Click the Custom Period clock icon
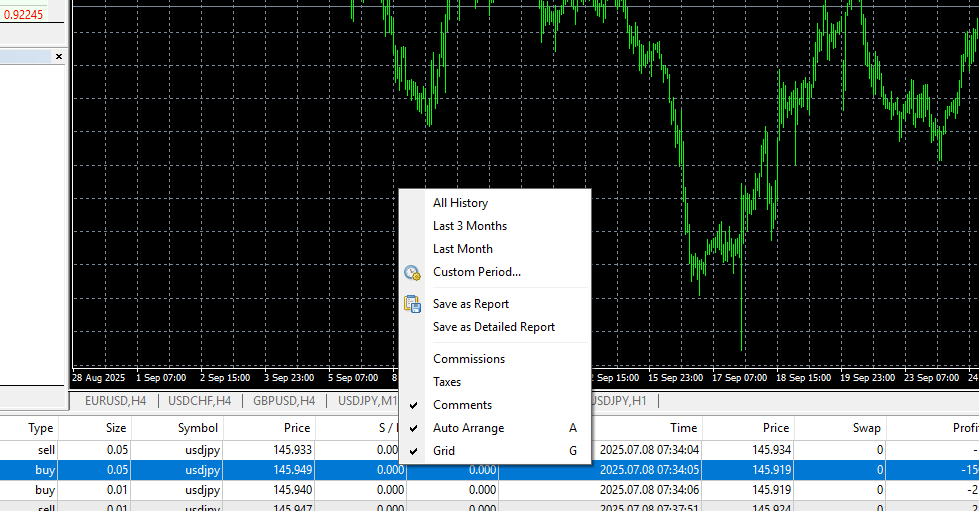The height and width of the screenshot is (511, 979). click(412, 272)
